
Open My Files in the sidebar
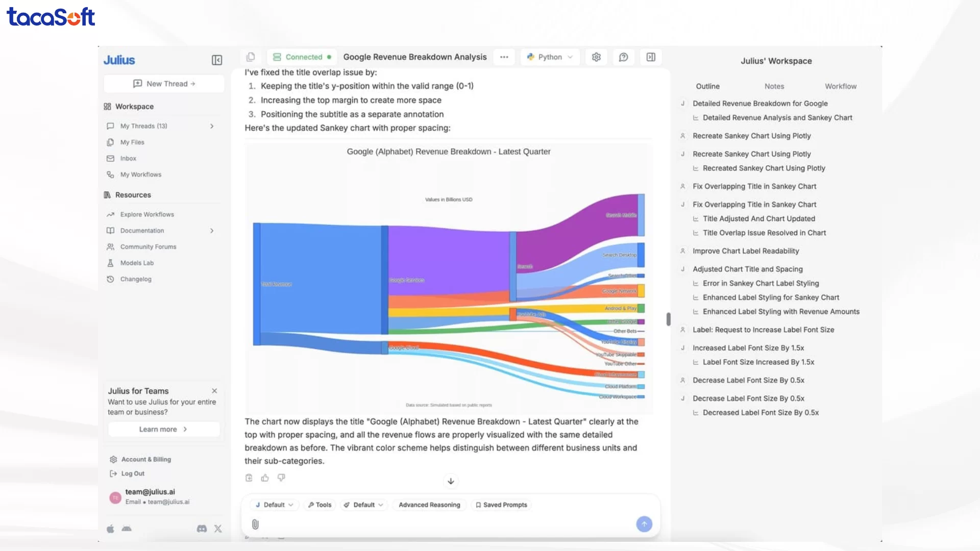coord(132,142)
